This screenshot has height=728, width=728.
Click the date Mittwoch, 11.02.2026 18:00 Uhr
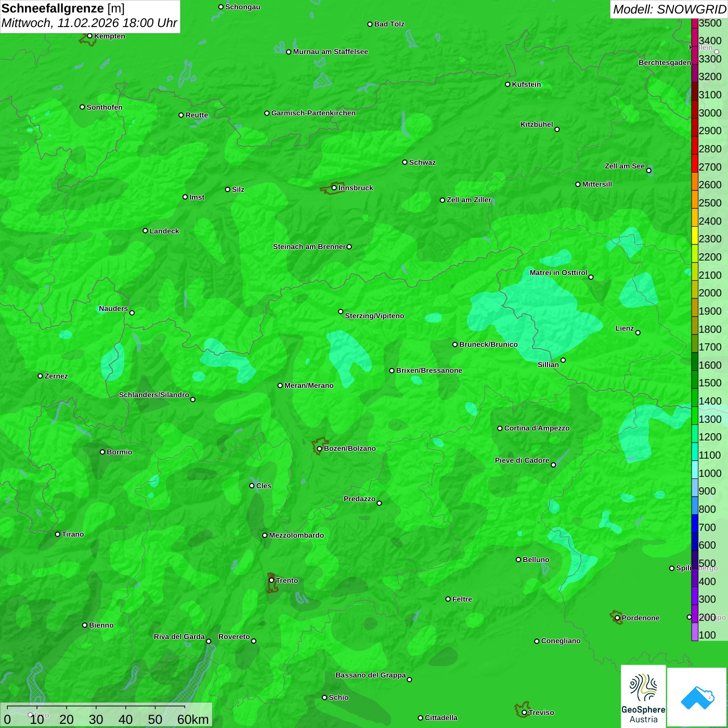click(x=89, y=23)
